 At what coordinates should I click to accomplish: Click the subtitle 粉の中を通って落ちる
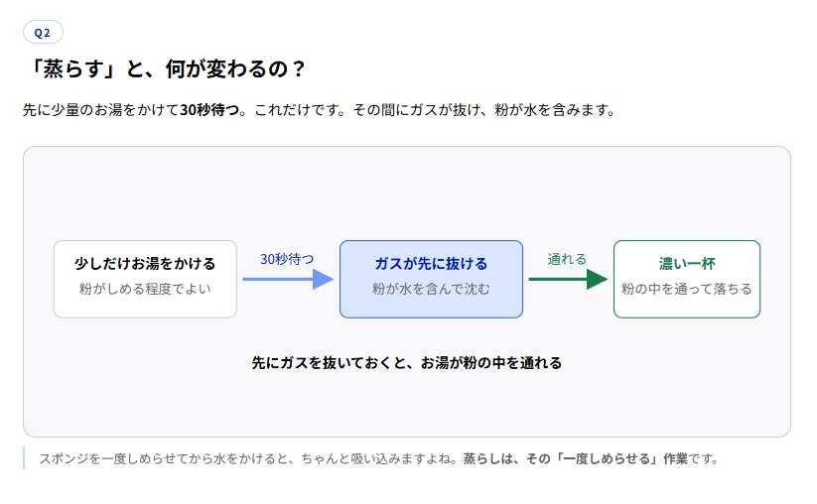[x=687, y=289]
